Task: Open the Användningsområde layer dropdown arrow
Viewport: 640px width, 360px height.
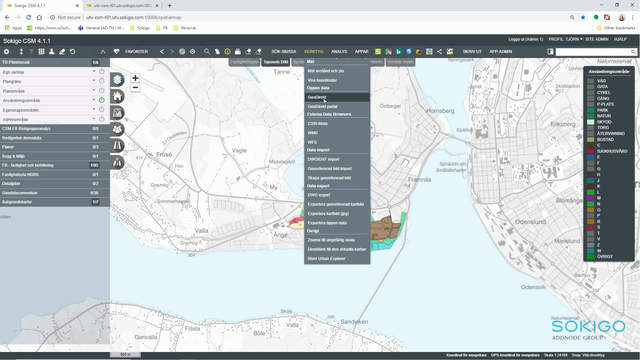Action: (x=94, y=100)
